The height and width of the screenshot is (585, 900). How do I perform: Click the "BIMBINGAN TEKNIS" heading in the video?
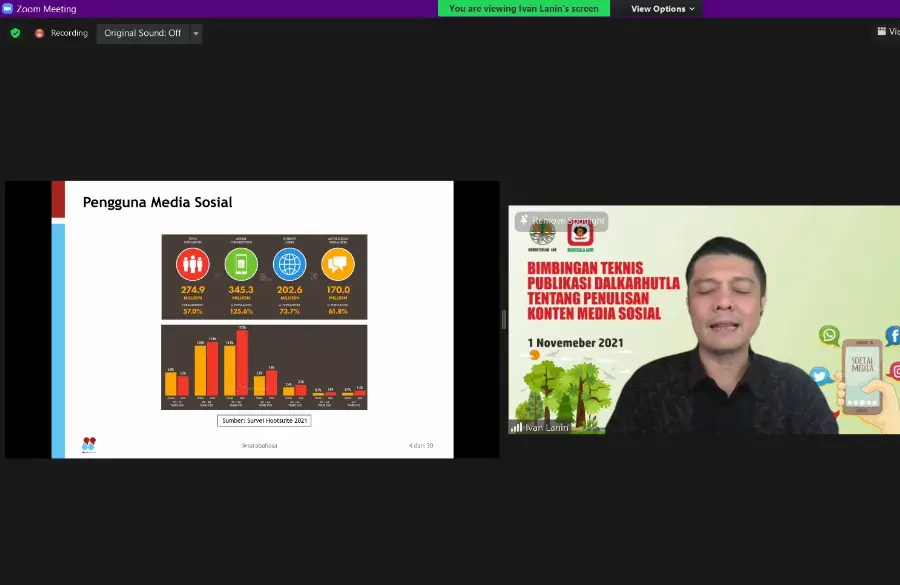click(585, 268)
